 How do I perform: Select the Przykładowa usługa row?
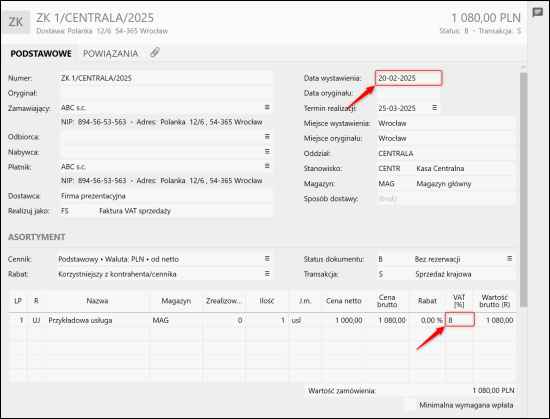click(262, 320)
